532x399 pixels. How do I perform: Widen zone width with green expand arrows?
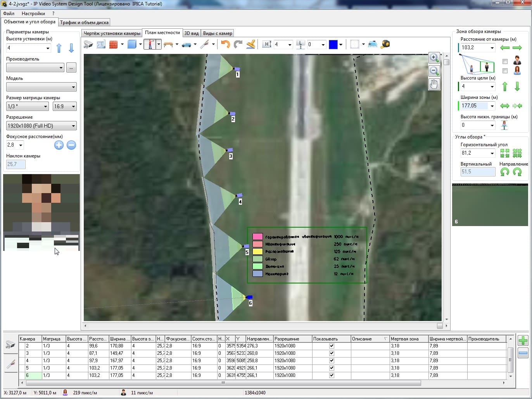505,106
